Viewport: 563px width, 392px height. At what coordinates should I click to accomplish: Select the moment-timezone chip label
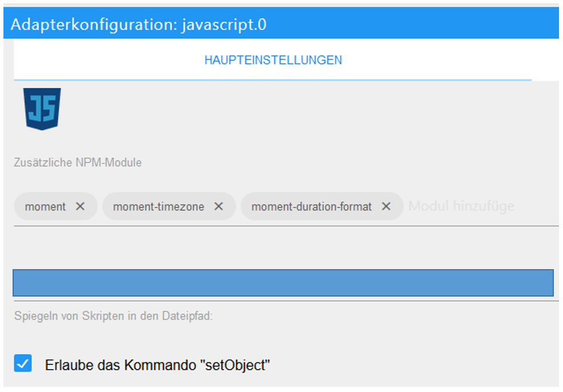pyautogui.click(x=158, y=207)
